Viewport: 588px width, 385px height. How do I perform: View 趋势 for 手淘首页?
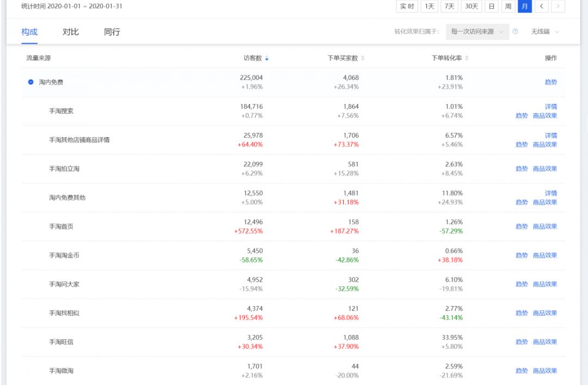[522, 227]
